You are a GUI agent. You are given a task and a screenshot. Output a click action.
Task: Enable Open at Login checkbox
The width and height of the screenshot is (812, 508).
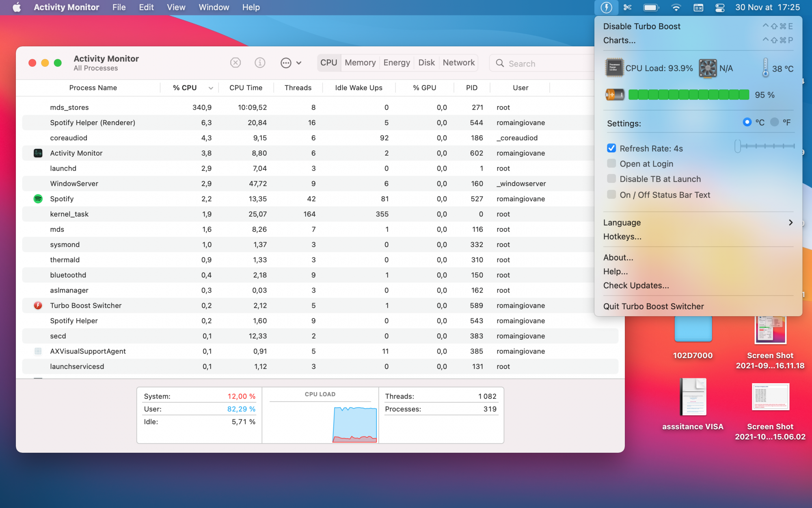coord(611,164)
